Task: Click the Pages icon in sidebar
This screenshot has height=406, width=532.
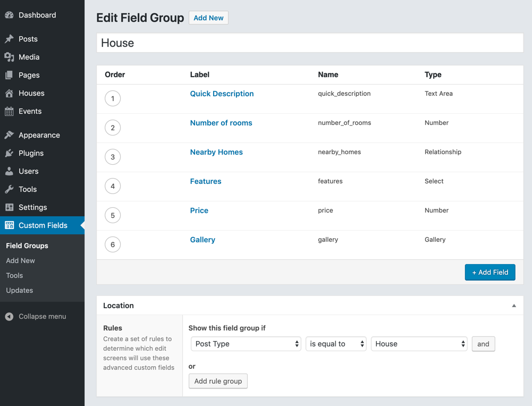Action: click(10, 75)
